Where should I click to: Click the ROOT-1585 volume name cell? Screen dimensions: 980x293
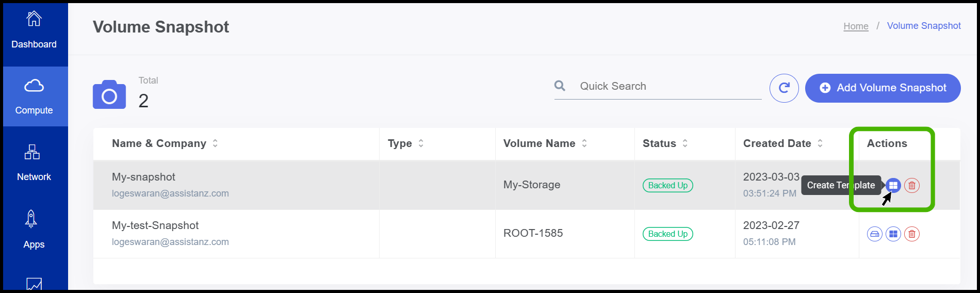click(x=533, y=233)
